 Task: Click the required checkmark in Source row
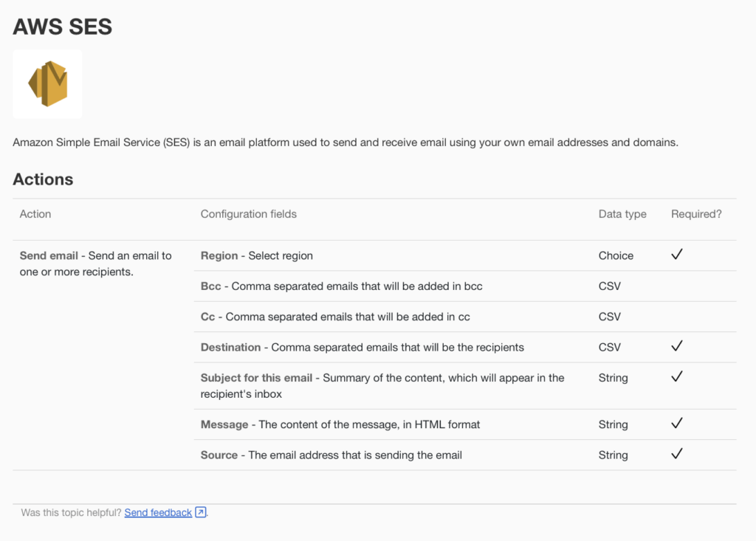pyautogui.click(x=677, y=454)
